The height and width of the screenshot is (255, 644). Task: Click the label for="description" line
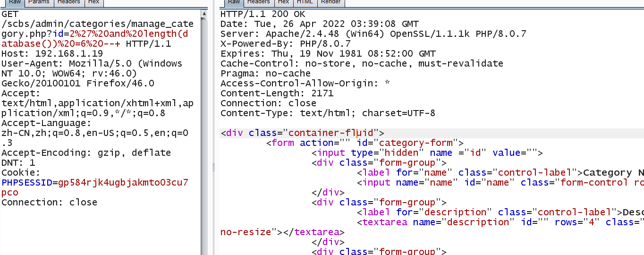[x=500, y=212]
